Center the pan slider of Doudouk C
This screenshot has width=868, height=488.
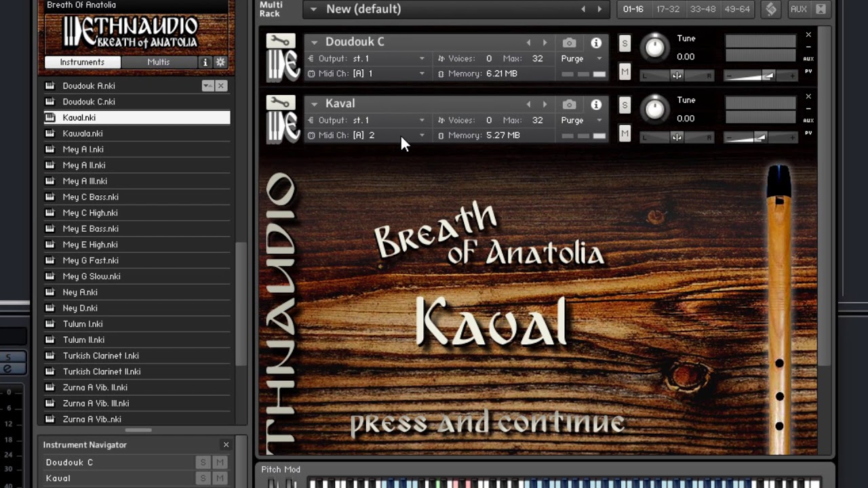(677, 76)
